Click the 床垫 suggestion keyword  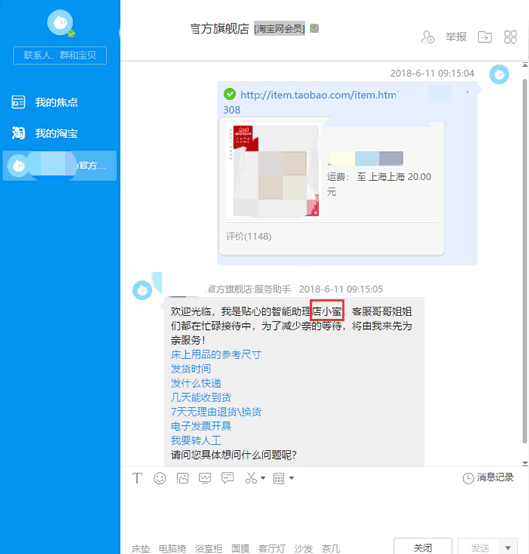coord(141,548)
